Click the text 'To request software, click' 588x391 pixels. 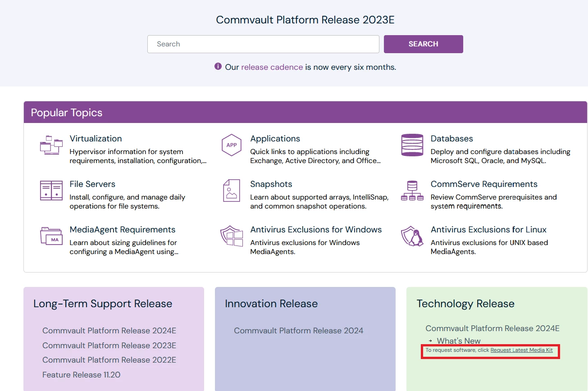coord(457,350)
